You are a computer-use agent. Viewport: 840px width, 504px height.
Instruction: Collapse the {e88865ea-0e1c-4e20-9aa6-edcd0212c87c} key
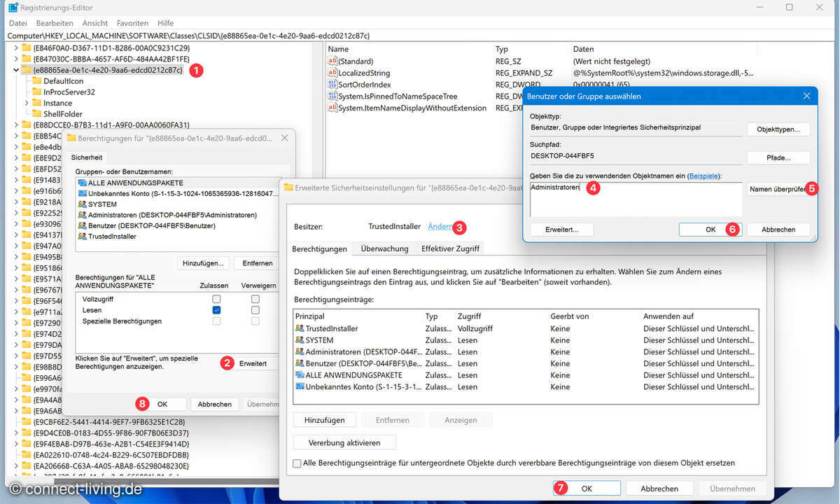click(15, 70)
